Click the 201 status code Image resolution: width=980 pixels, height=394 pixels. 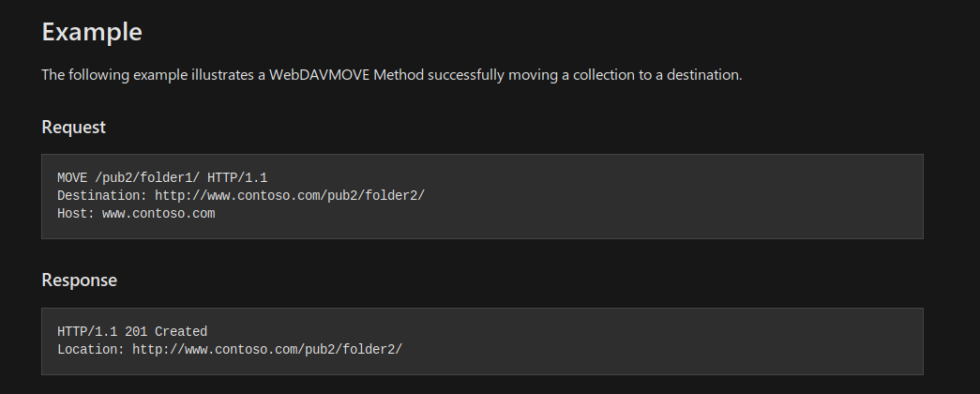point(136,332)
